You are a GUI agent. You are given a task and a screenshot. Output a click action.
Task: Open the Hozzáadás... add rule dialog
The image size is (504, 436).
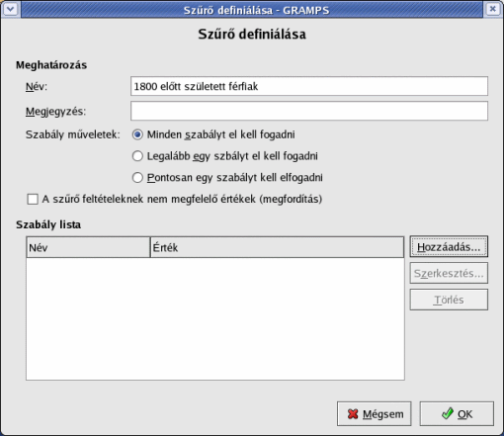[x=449, y=247]
